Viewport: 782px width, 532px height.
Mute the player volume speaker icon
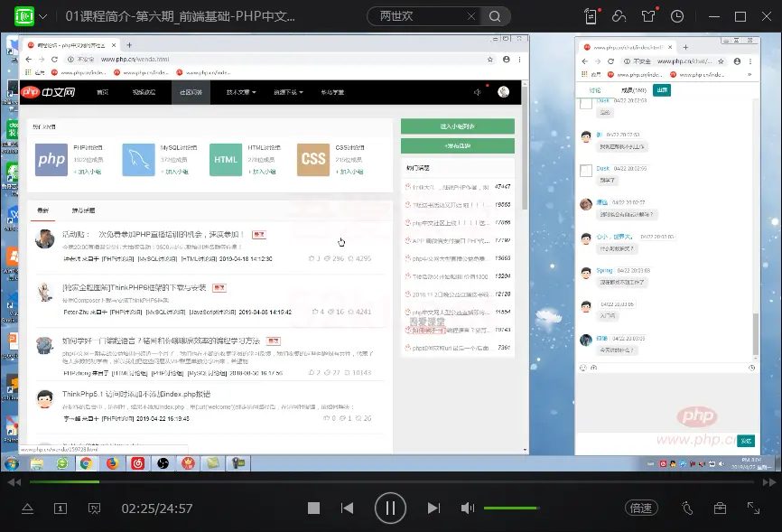coord(468,508)
